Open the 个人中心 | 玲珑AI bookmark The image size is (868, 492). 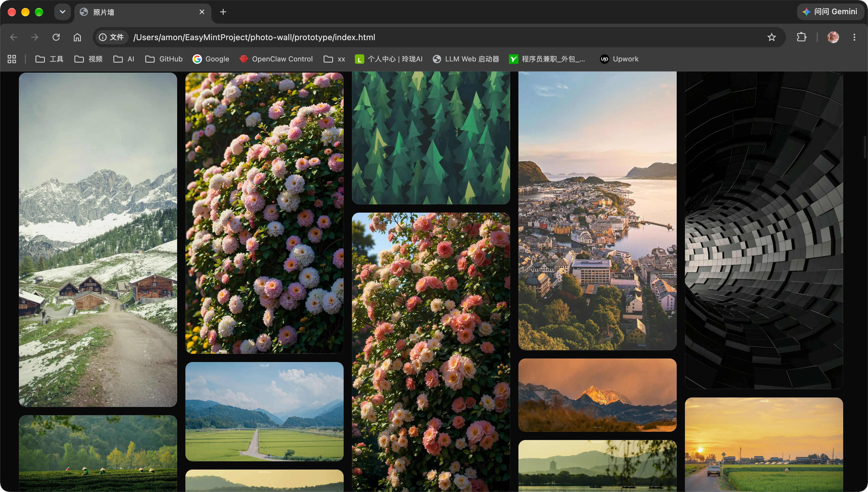click(x=389, y=59)
